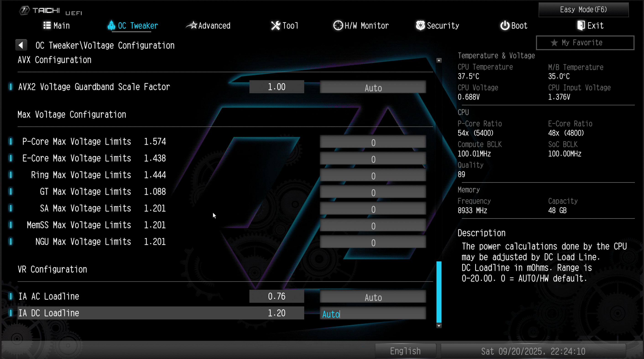Click the cyan scrollbar thumb
This screenshot has height=359, width=644.
(x=439, y=292)
